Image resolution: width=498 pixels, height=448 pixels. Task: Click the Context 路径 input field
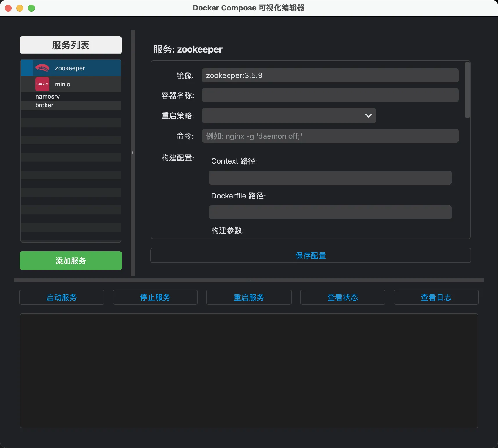pos(330,178)
